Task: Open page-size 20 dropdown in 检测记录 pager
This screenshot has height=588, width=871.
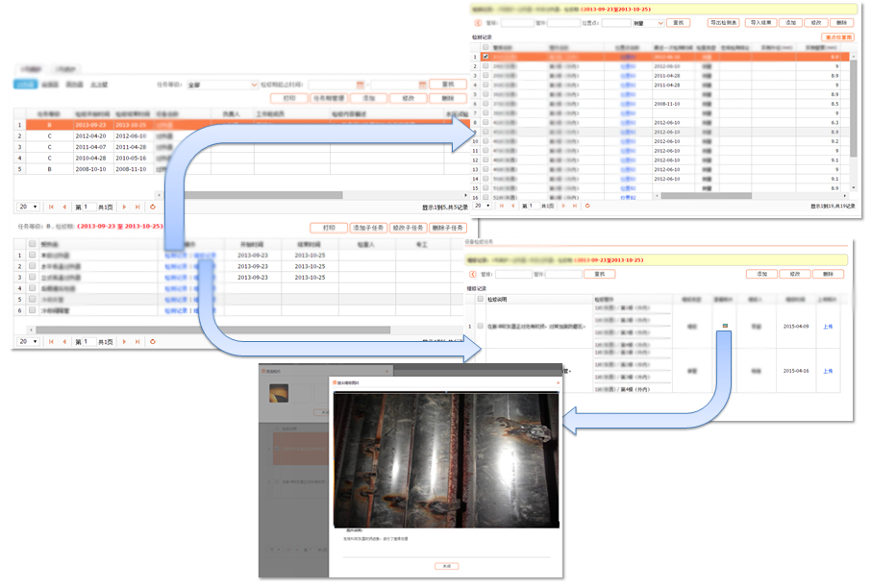Action: (x=483, y=206)
